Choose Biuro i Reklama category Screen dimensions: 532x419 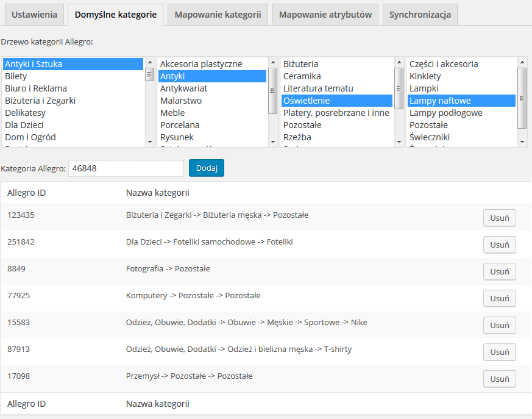tap(73, 88)
